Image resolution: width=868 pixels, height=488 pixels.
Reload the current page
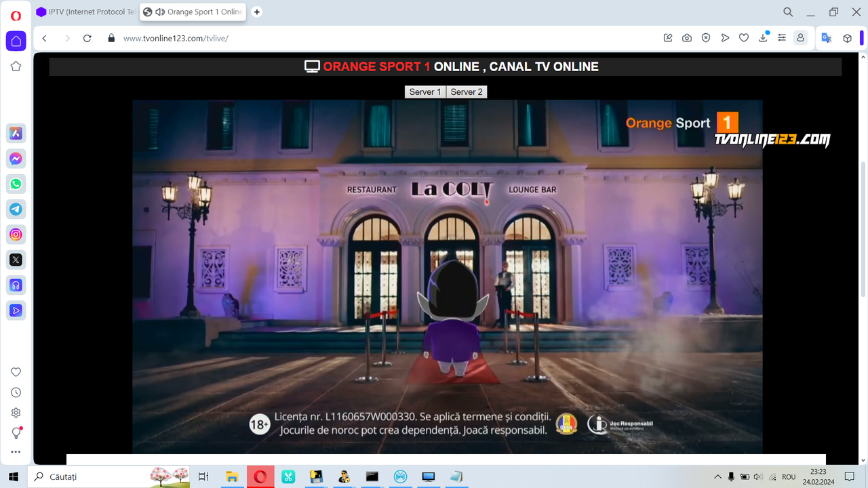[x=87, y=38]
